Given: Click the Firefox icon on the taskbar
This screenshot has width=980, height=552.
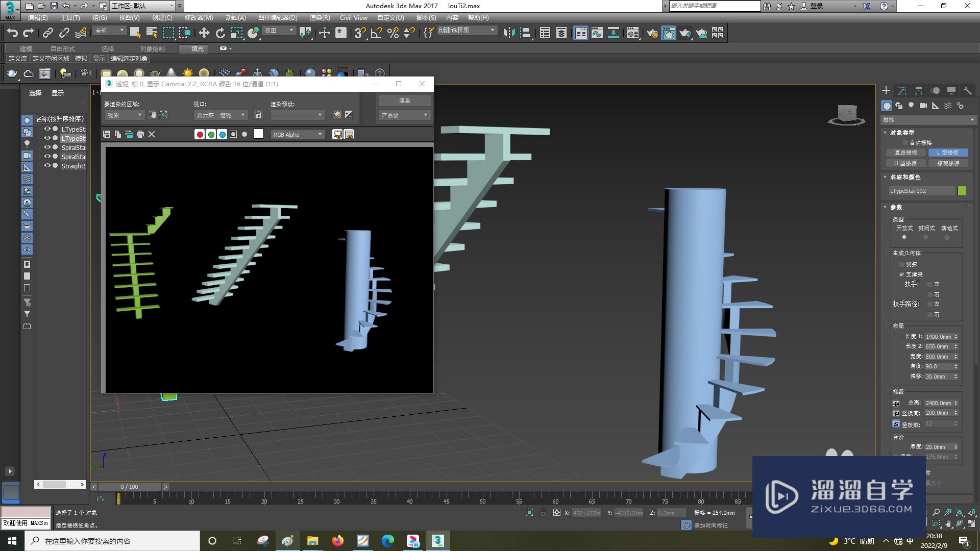Looking at the screenshot, I should click(338, 541).
